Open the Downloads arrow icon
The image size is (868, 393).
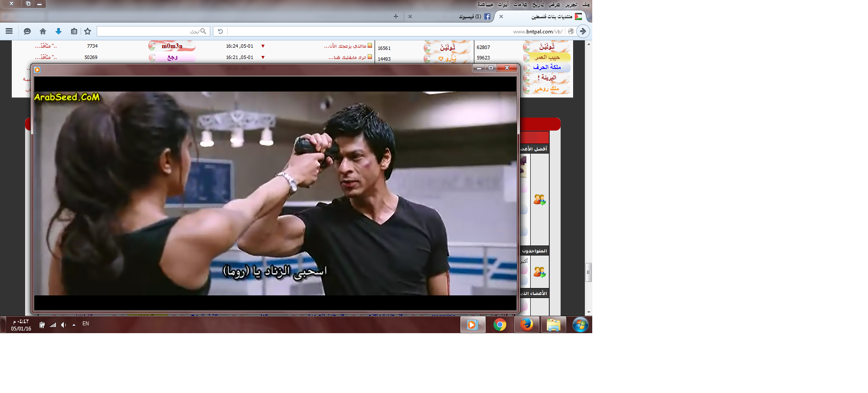click(59, 31)
